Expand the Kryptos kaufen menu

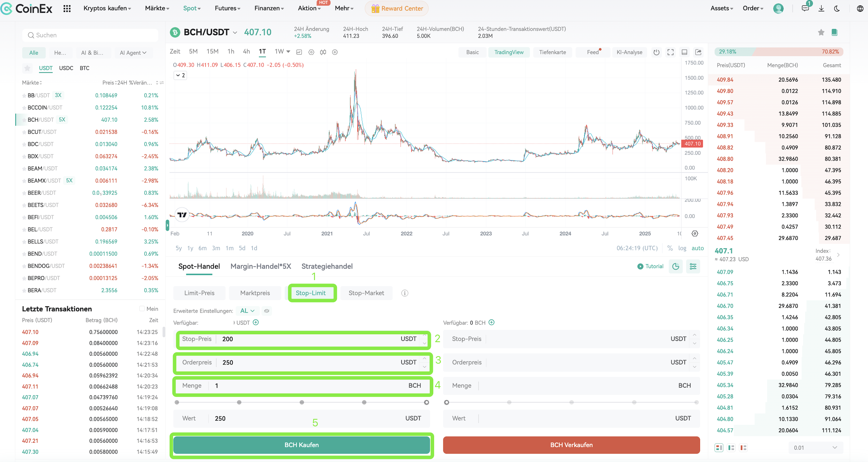[107, 8]
